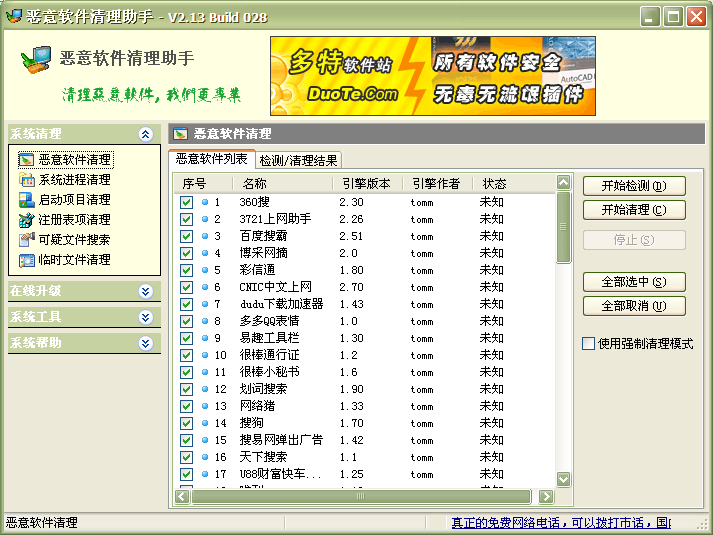Image resolution: width=713 pixels, height=535 pixels.
Task: Open 系统进程清理 sidebar icon
Action: click(26, 180)
